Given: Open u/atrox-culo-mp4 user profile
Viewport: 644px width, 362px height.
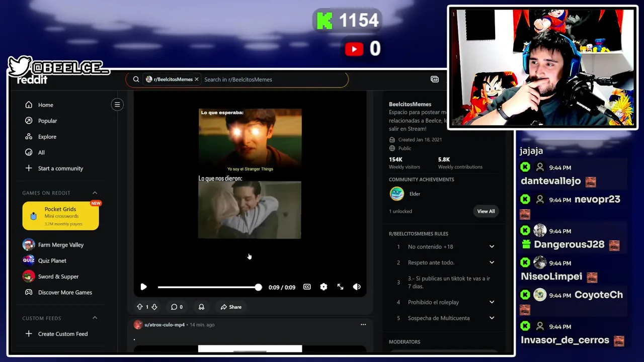Looking at the screenshot, I should pyautogui.click(x=165, y=325).
